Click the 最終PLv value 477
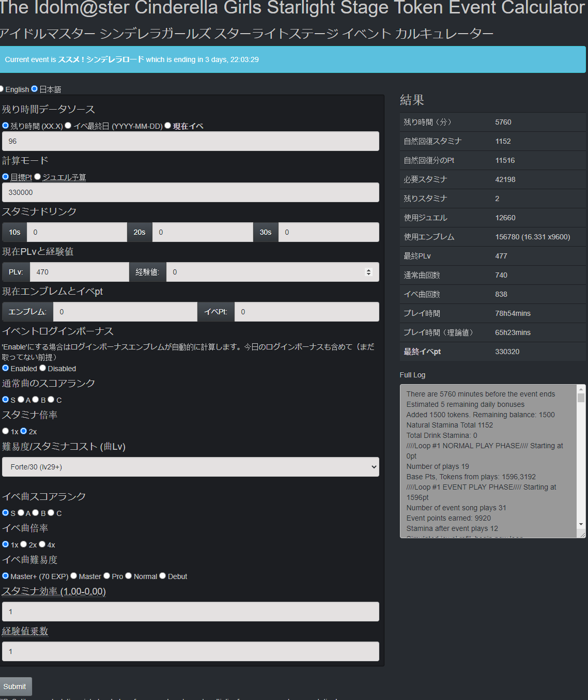Screen dimensions: 588x700 pyautogui.click(x=501, y=256)
